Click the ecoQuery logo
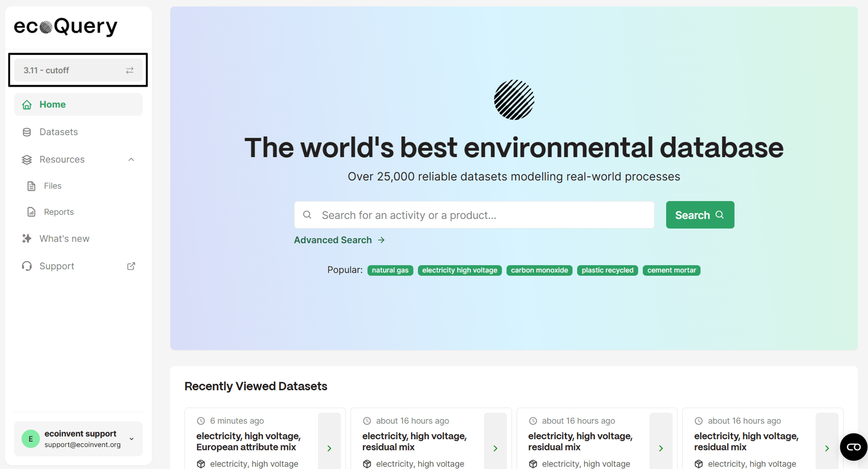 point(66,26)
